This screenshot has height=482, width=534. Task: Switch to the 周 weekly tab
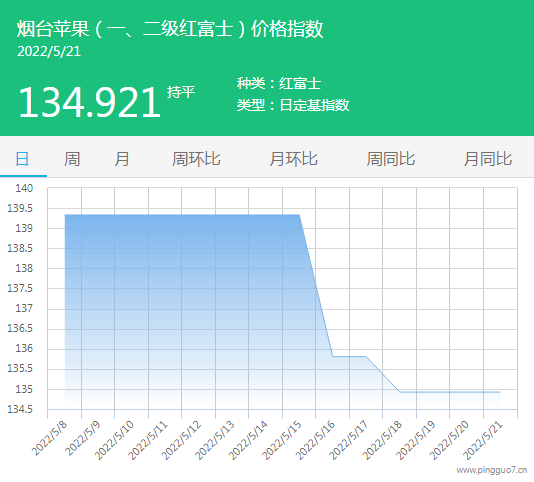[72, 159]
